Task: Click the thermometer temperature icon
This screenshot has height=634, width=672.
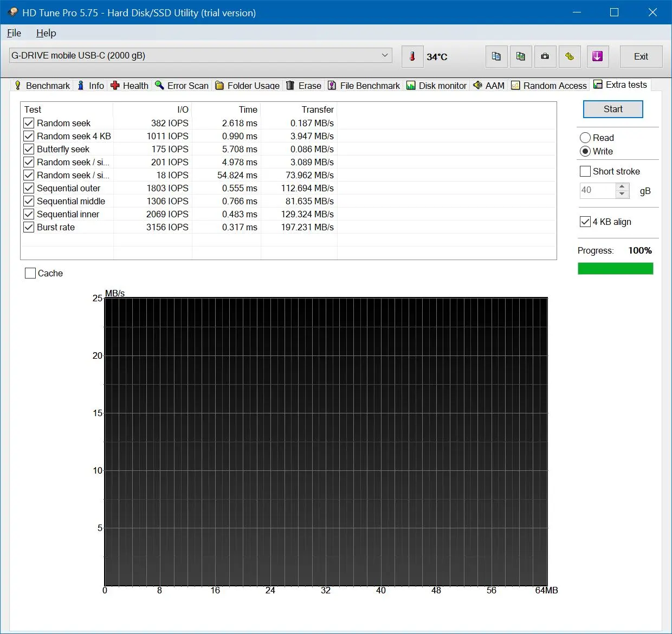Action: pos(412,56)
